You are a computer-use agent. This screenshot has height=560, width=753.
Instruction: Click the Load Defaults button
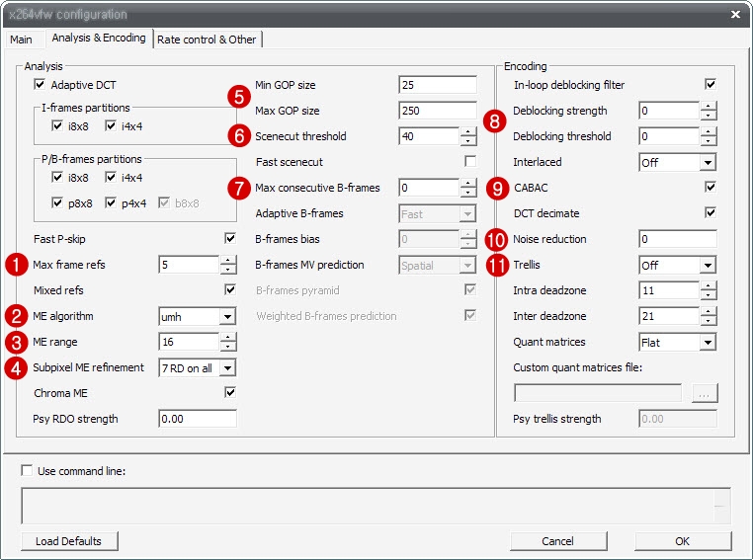pos(69,541)
